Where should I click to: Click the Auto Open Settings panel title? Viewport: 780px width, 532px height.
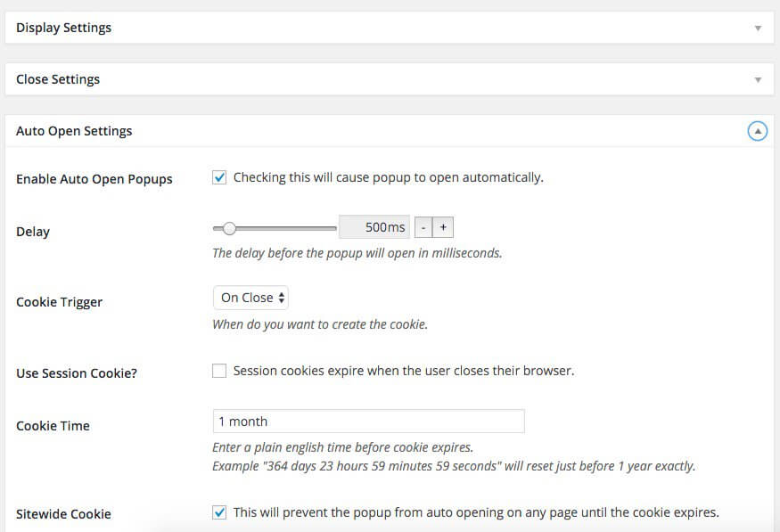(74, 131)
